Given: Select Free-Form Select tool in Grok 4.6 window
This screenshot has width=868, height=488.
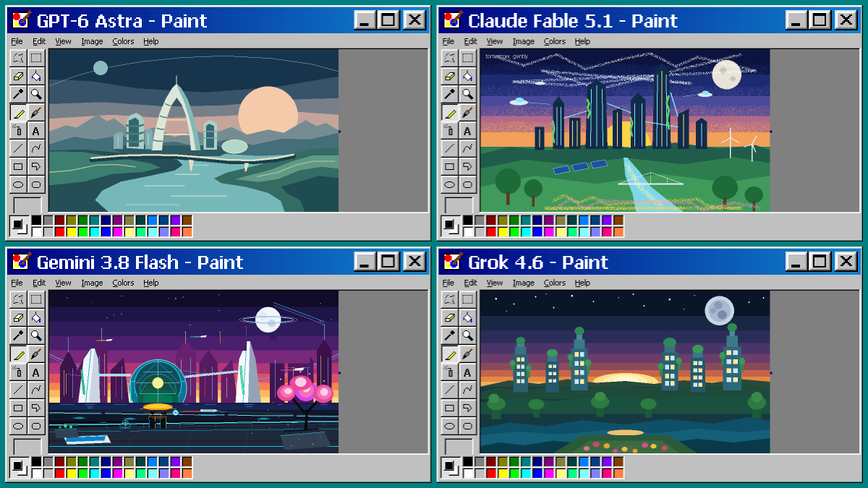Looking at the screenshot, I should pyautogui.click(x=449, y=299).
